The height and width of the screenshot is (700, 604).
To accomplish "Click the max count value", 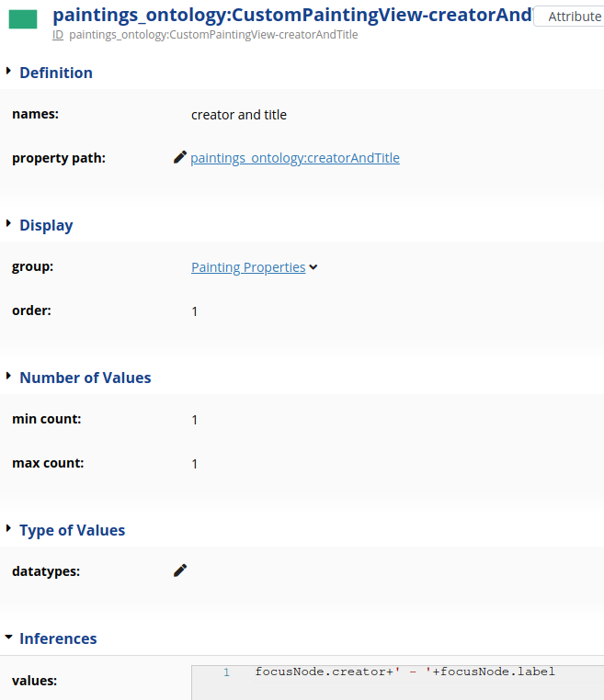I will (x=195, y=464).
